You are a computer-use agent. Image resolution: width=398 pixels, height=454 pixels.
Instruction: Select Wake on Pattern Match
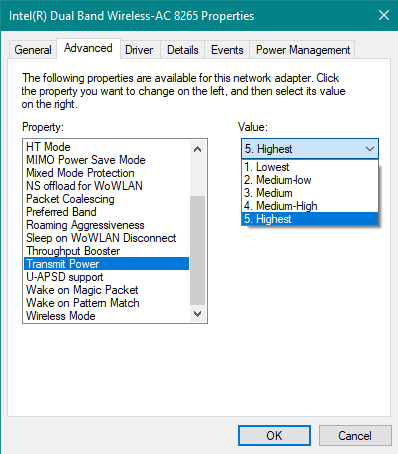(x=106, y=303)
